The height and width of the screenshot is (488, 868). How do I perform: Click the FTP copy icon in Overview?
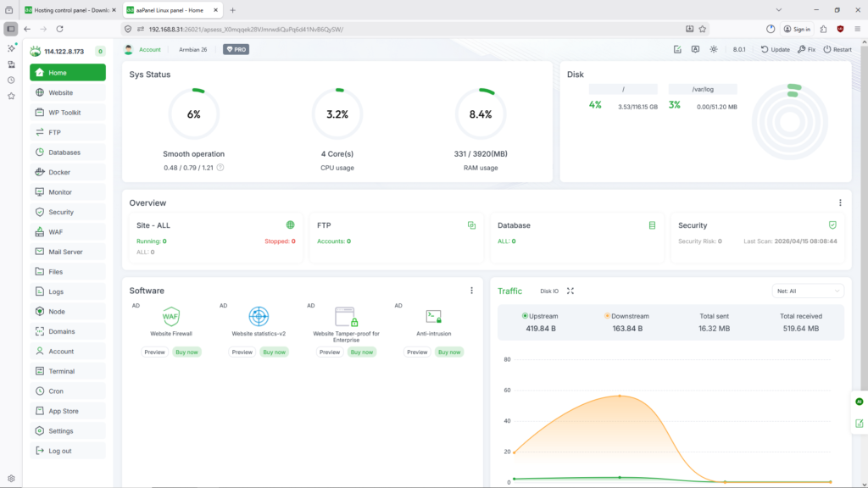click(471, 225)
